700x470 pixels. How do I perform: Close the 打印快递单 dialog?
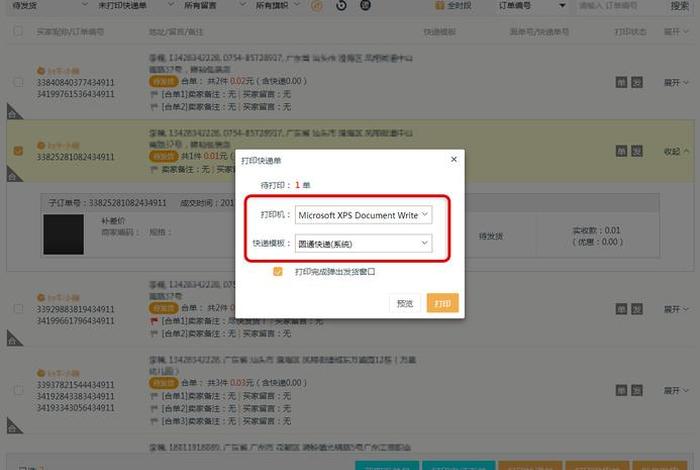[454, 159]
